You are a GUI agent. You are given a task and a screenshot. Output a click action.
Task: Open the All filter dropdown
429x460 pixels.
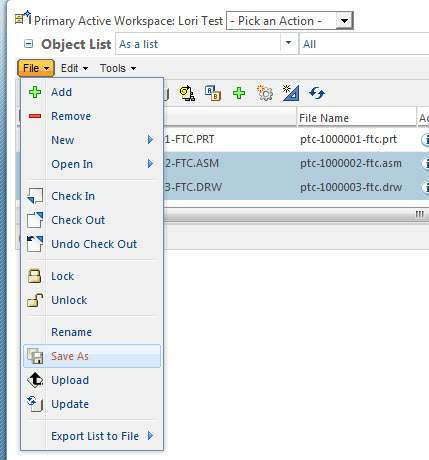[x=365, y=44]
